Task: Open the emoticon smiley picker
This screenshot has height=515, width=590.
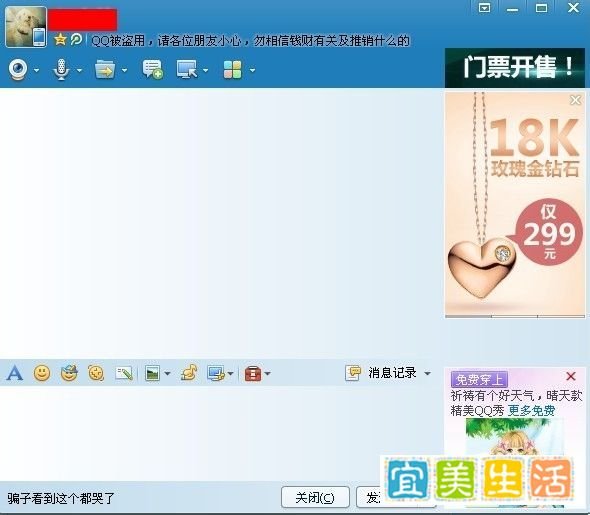Action: 42,373
